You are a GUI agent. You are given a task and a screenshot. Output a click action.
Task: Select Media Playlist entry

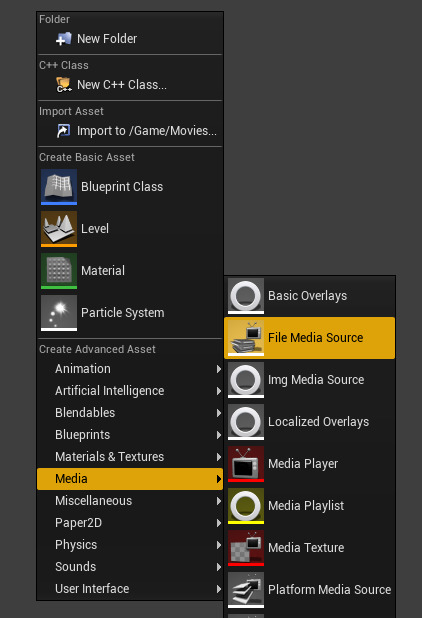coord(310,506)
